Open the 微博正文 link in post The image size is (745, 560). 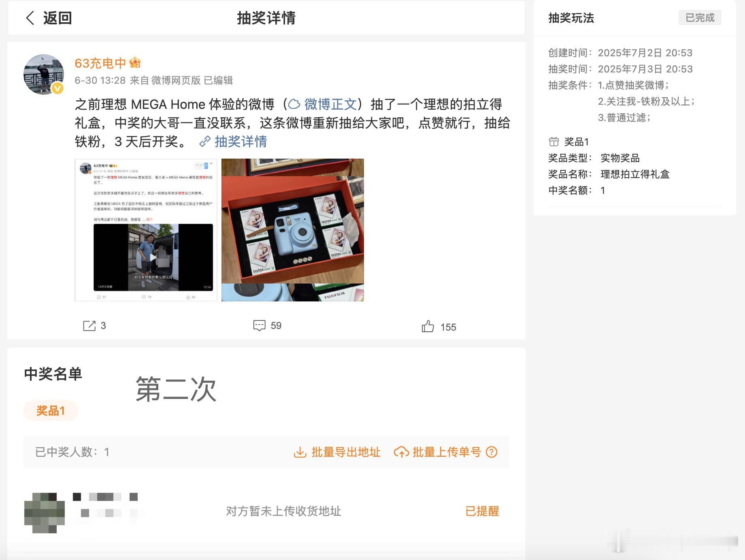click(330, 104)
